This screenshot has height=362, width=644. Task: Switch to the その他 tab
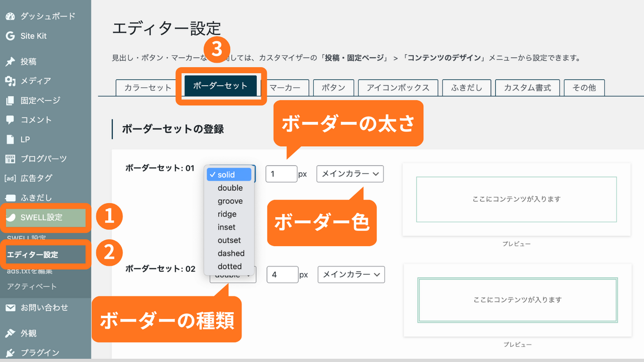584,88
